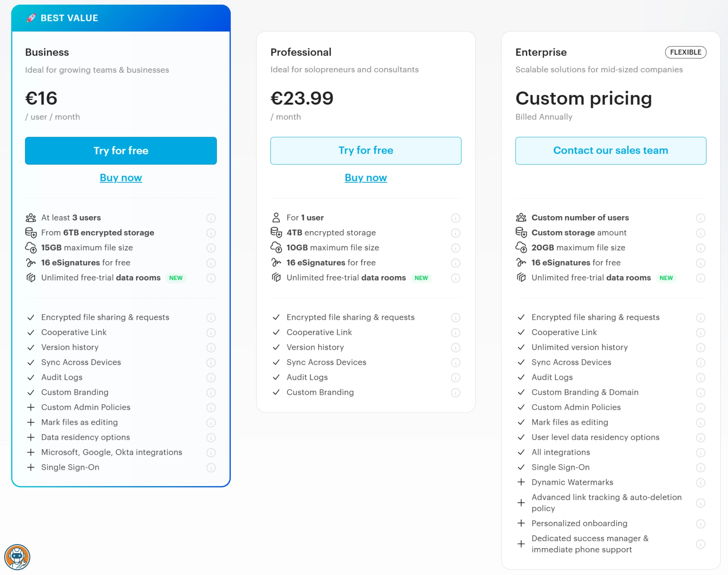Click 'Try for free' on the Business plan

click(121, 151)
